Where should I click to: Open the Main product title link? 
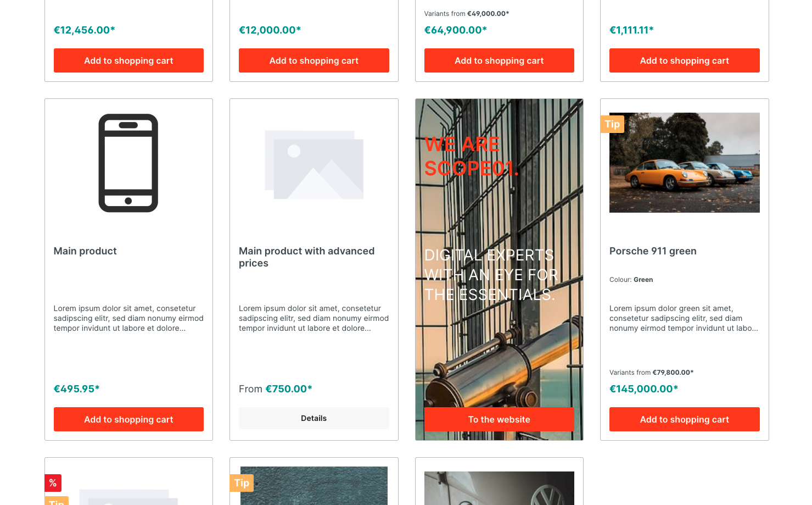coord(85,251)
